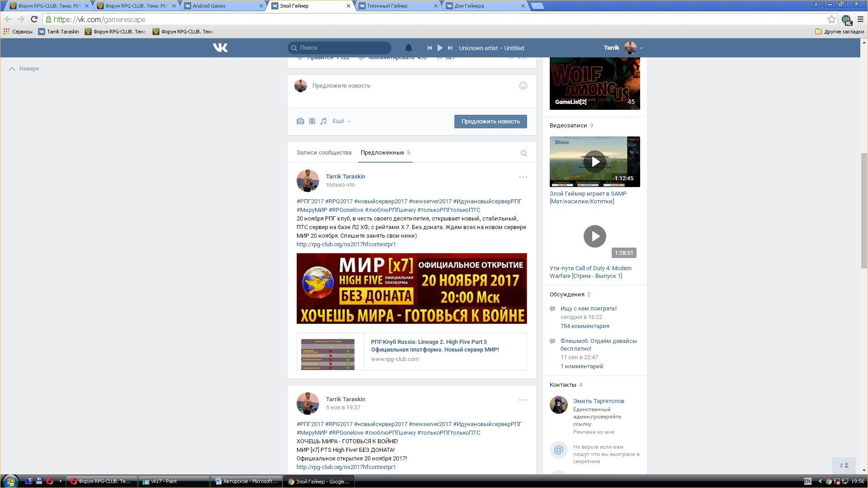The height and width of the screenshot is (488, 868).
Task: Expand the Ещё attachments dropdown
Action: pyautogui.click(x=342, y=121)
